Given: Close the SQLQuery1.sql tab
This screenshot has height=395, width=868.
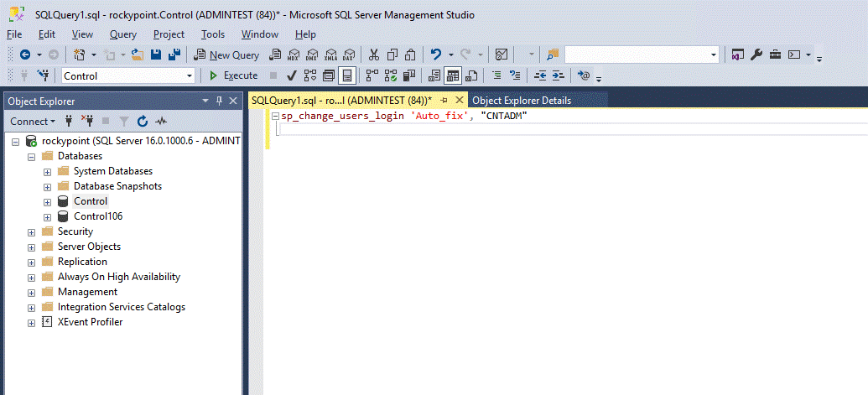Looking at the screenshot, I should pos(459,100).
